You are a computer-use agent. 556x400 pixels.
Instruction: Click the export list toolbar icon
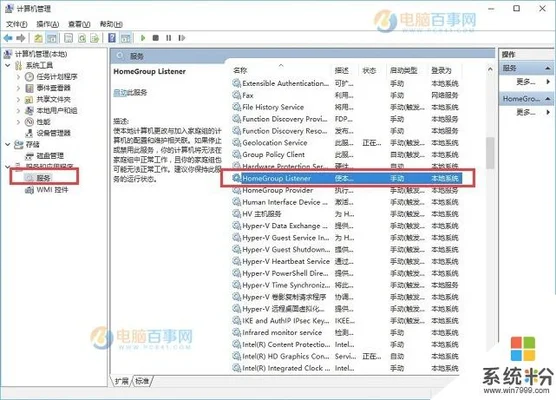coord(95,38)
